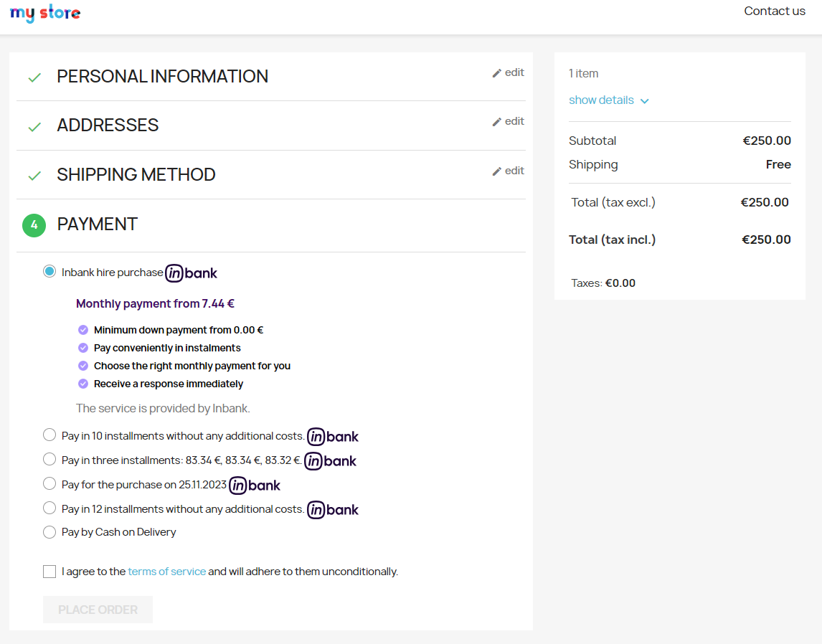Click the Inbank logo next to hire purchase
Screen dimensions: 822x644
tap(191, 273)
